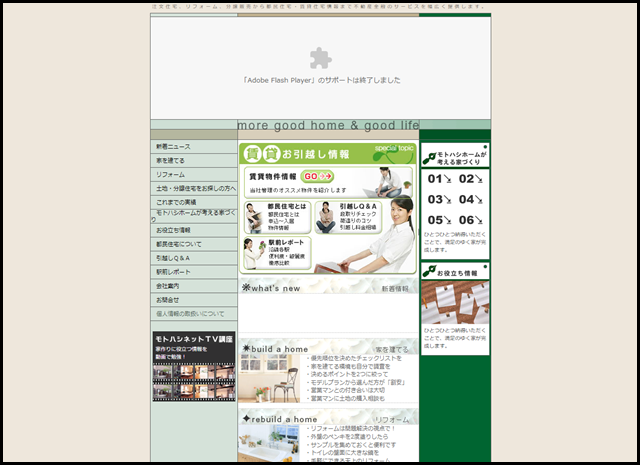640x465 pixels.
Task: Click お問合せ in the sidebar menu
Action: coord(194,300)
